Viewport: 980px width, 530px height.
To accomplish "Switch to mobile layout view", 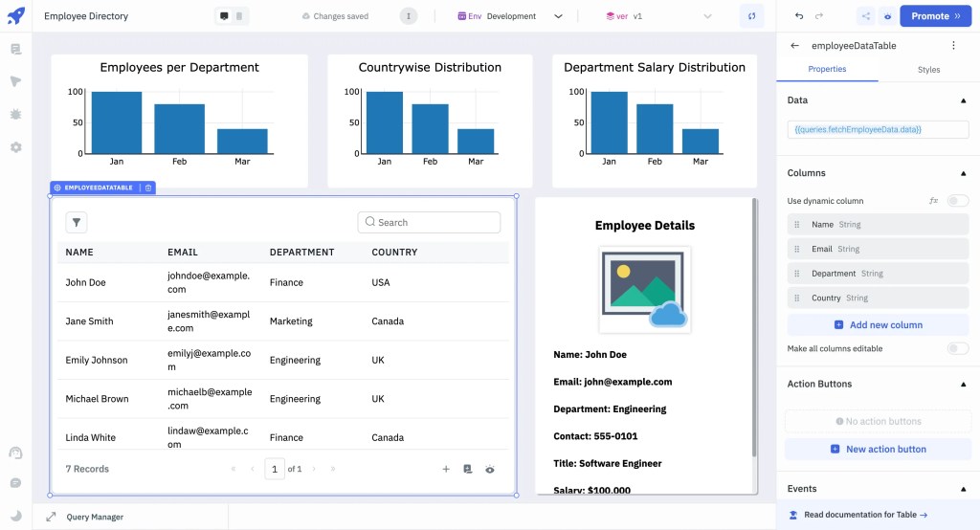I will pos(238,16).
